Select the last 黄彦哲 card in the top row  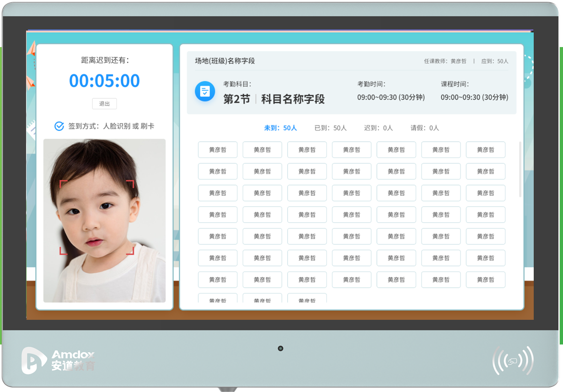pos(485,150)
